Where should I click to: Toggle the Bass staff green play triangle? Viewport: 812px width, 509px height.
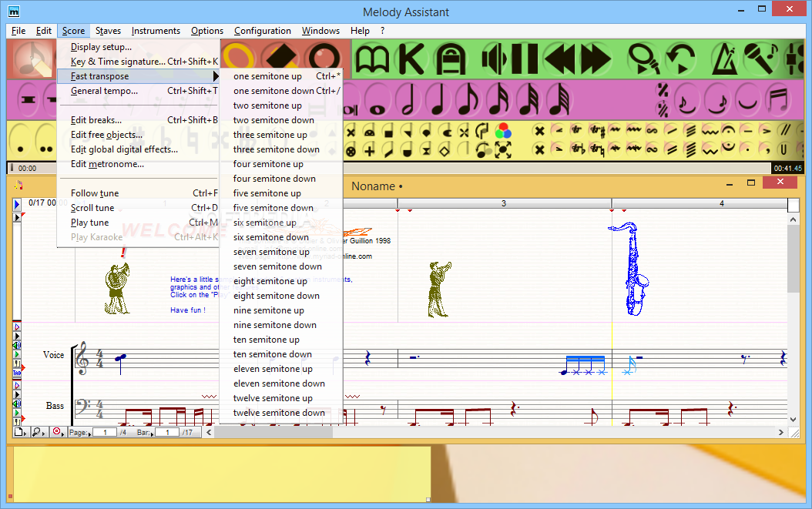pos(17,414)
